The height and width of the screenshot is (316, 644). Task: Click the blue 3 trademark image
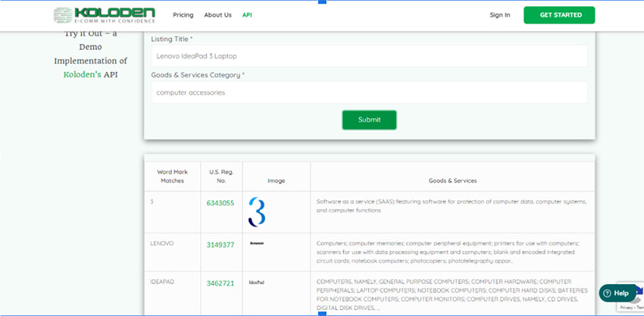[x=257, y=212]
